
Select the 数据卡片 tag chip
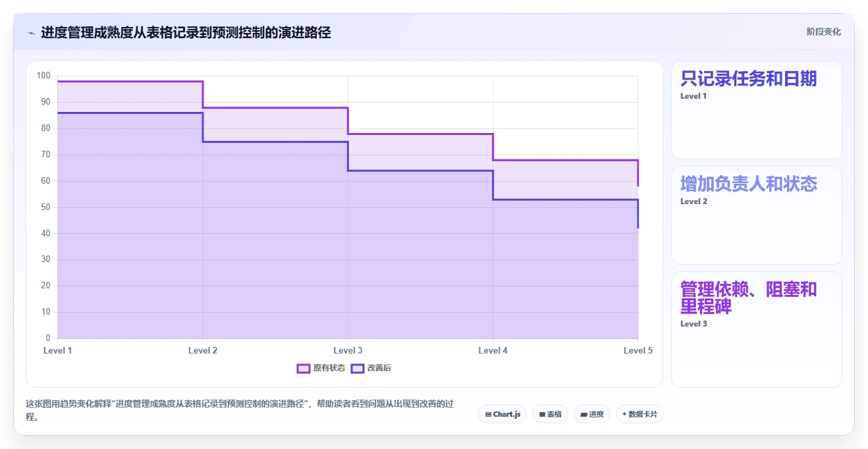639,414
